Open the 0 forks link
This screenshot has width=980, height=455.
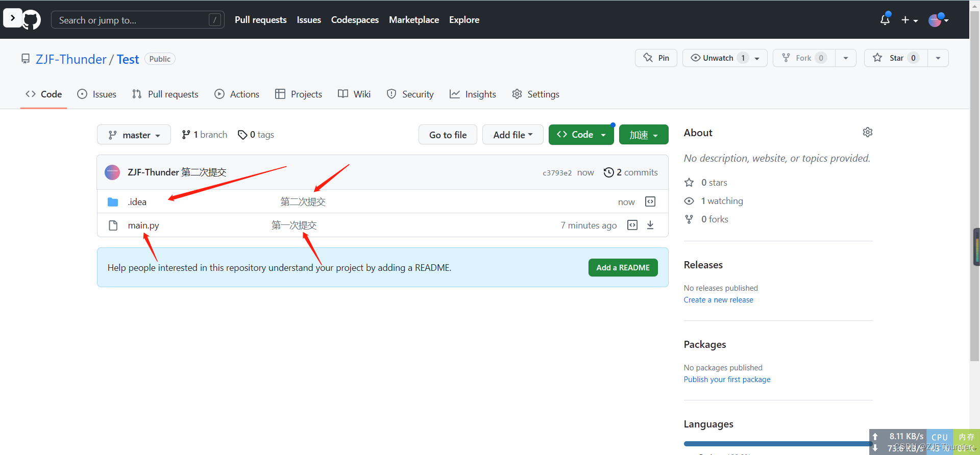point(706,219)
